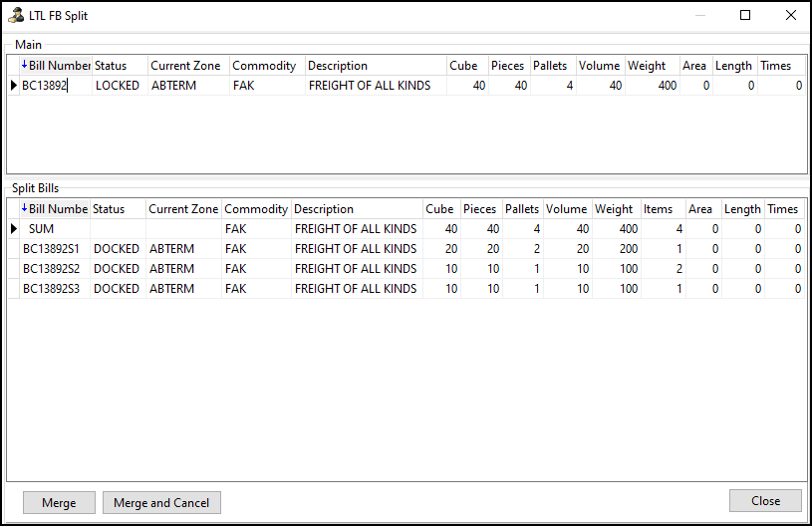Click the LOCKED status cell
The image size is (812, 526).
pyautogui.click(x=120, y=86)
